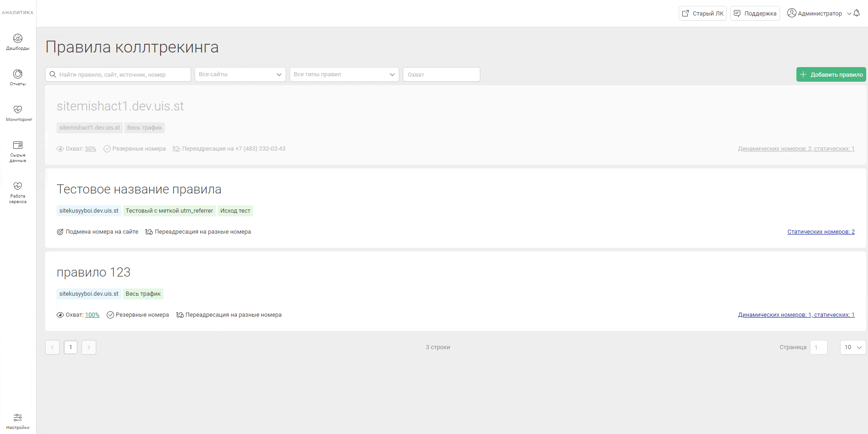Open the 100% coverage link

click(x=92, y=315)
